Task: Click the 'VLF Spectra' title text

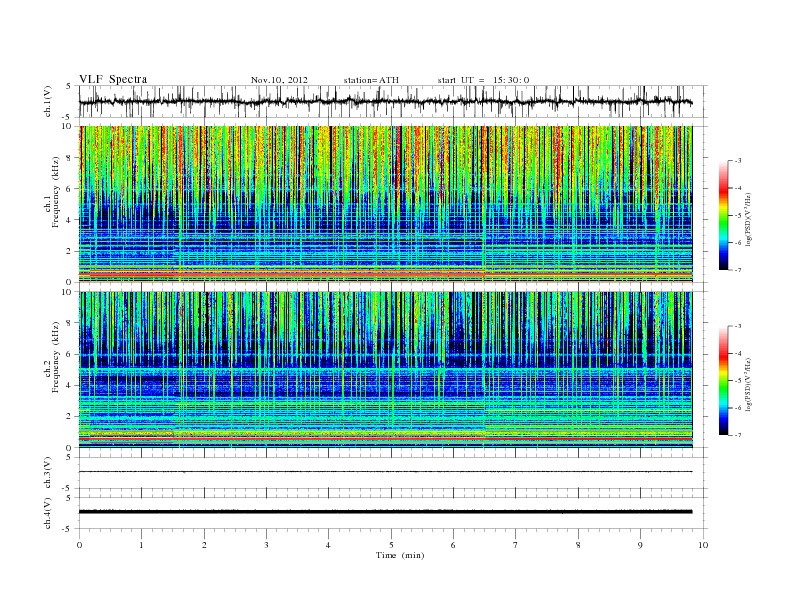Action: click(x=113, y=79)
